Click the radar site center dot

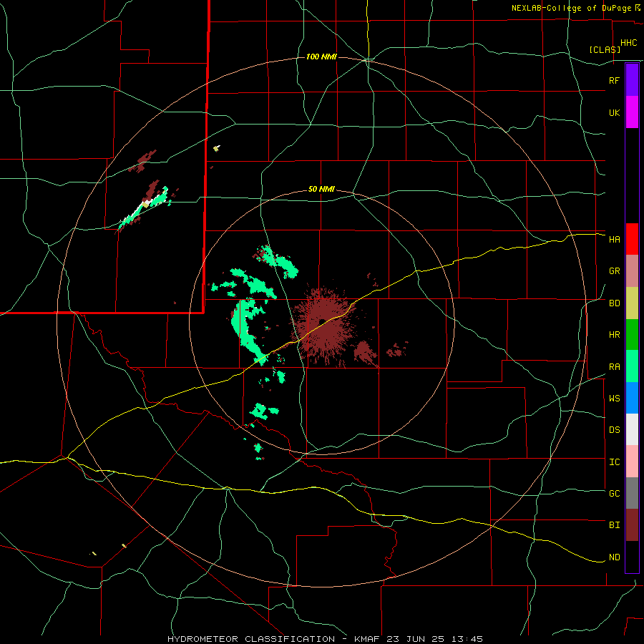[x=323, y=321]
